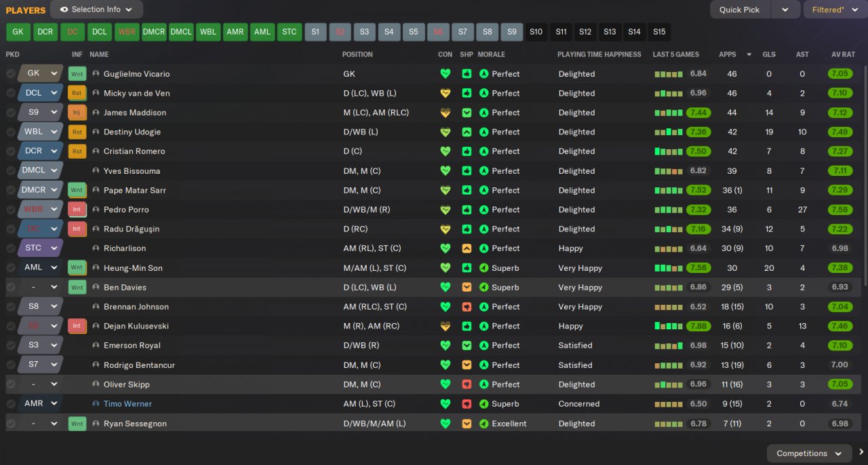Click the condition heart icon for Radu Drăgușin
Image resolution: width=868 pixels, height=465 pixels.
pyautogui.click(x=445, y=229)
